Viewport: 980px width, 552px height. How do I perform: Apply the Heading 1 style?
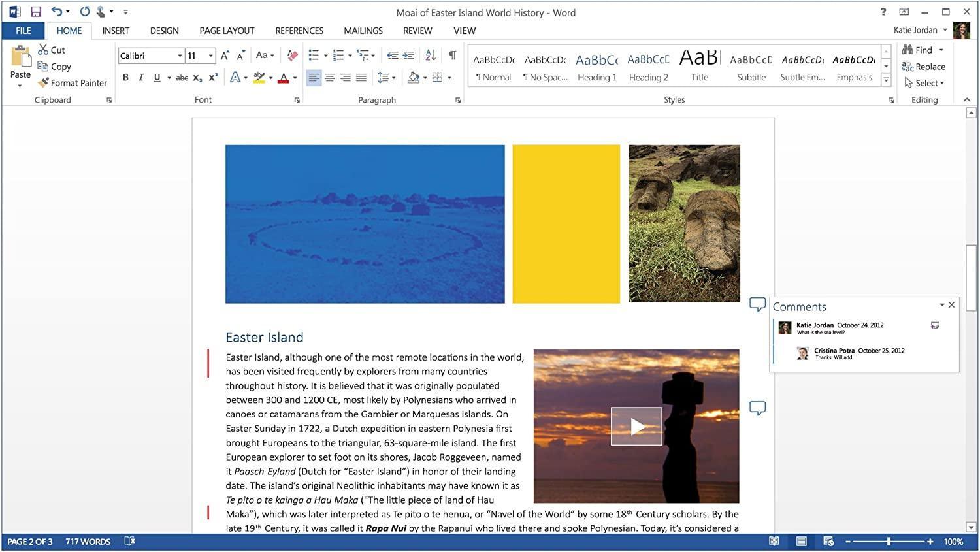(x=596, y=67)
